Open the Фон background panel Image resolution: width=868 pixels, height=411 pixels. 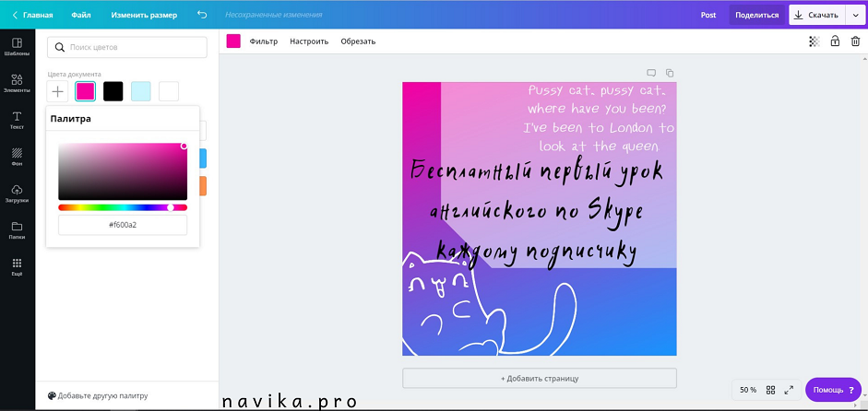click(17, 157)
